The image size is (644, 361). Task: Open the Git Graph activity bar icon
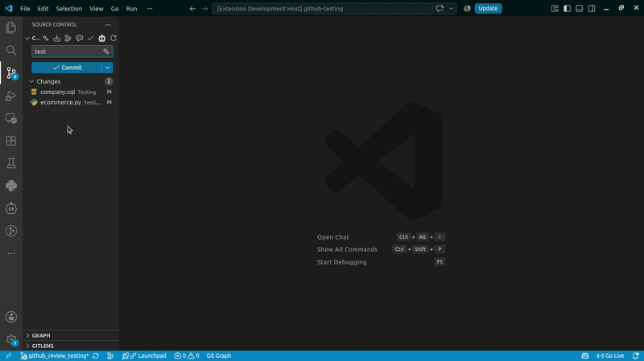pyautogui.click(x=11, y=231)
